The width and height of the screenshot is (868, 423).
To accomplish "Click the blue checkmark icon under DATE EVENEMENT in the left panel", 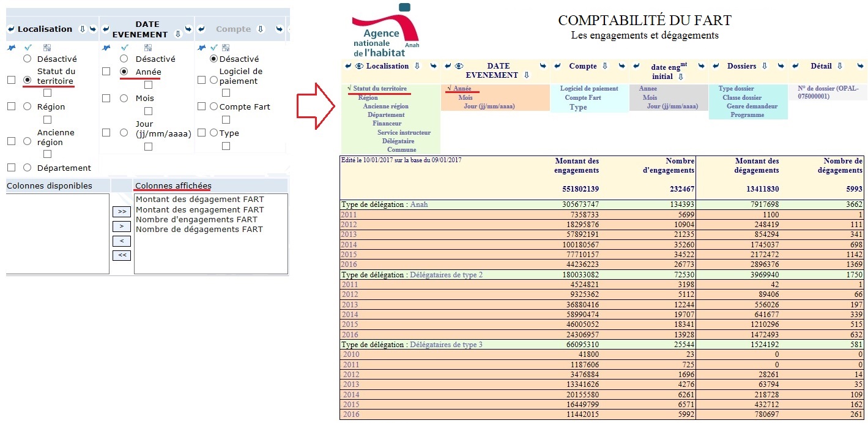I will pos(125,47).
